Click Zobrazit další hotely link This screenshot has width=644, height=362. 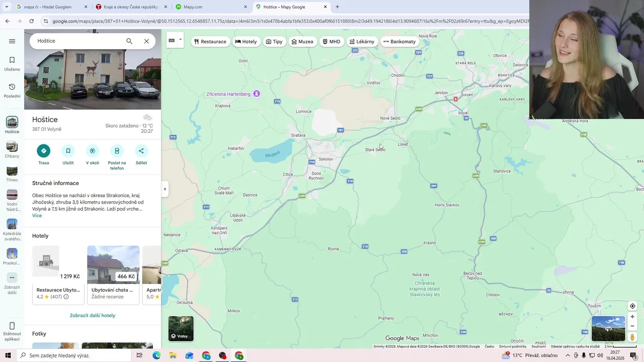[93, 316]
